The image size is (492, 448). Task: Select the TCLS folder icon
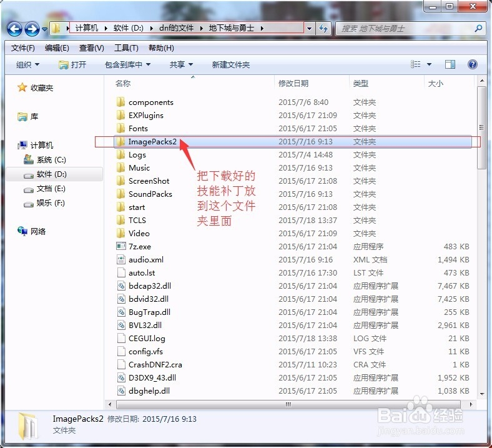click(121, 220)
